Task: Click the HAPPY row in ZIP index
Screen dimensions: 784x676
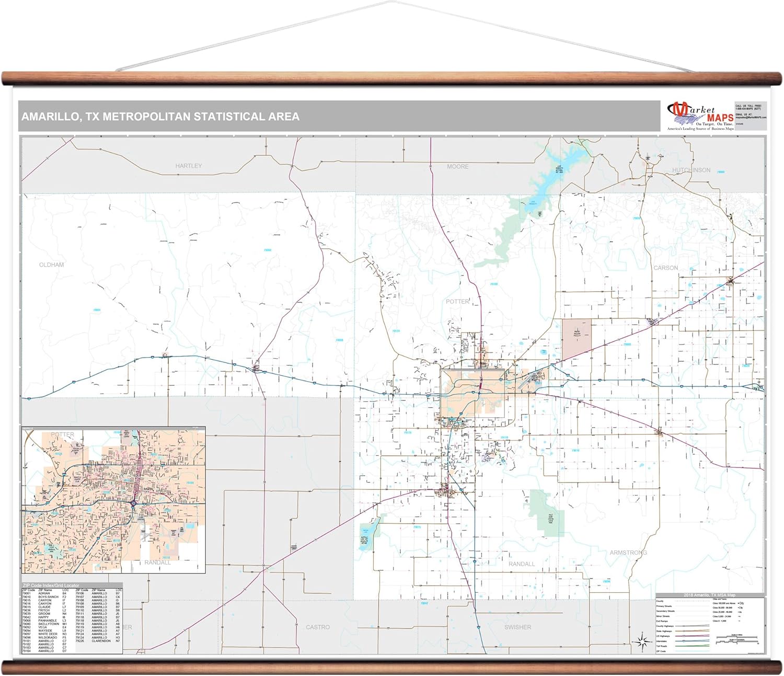Action: (44, 617)
